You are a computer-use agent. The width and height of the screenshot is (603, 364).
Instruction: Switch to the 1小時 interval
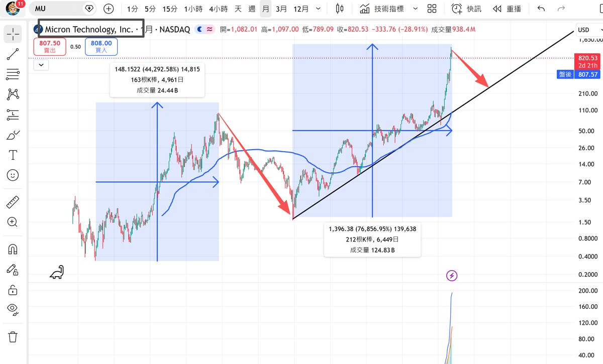coord(193,9)
